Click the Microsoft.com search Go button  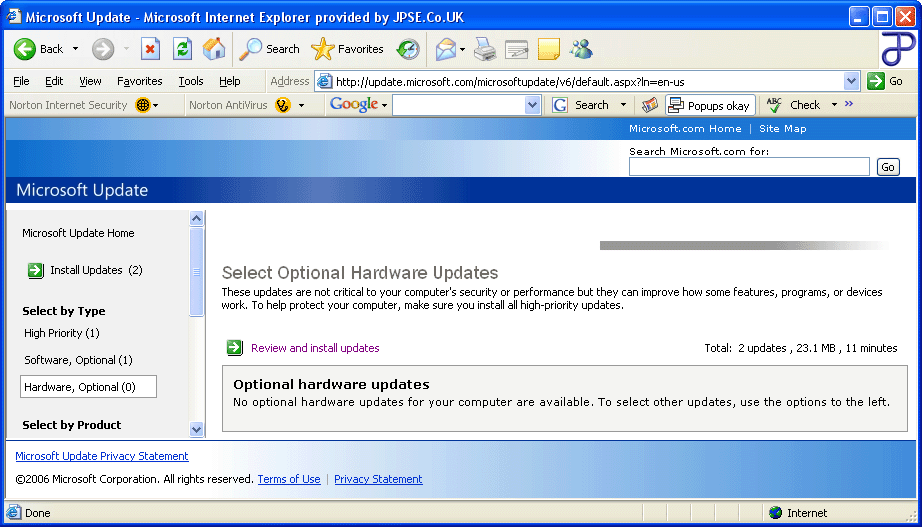(888, 167)
